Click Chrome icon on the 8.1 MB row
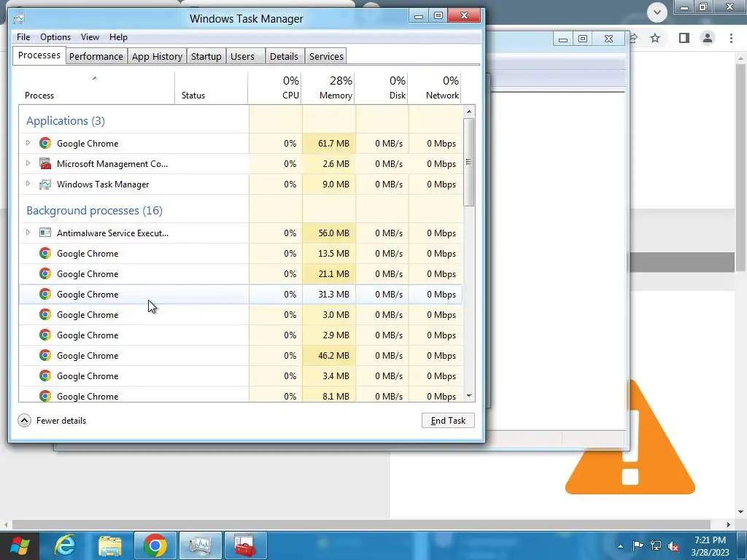 pyautogui.click(x=45, y=396)
